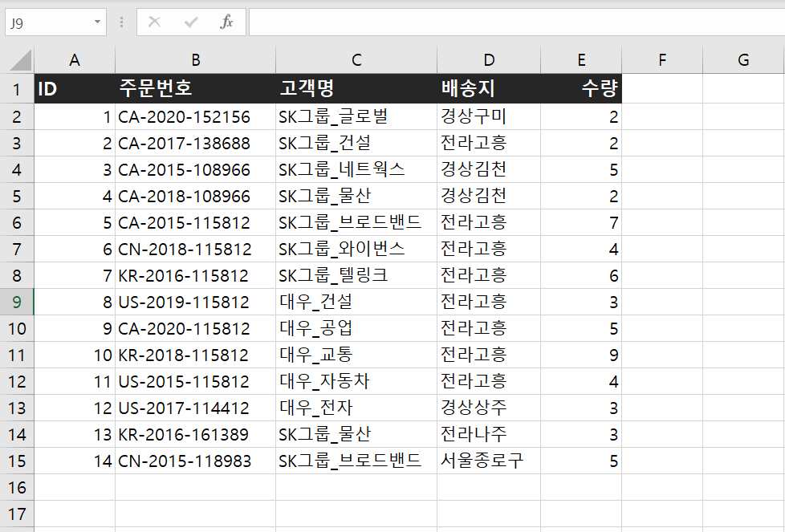The height and width of the screenshot is (532, 785).
Task: Click the ID header cell
Action: (75, 88)
